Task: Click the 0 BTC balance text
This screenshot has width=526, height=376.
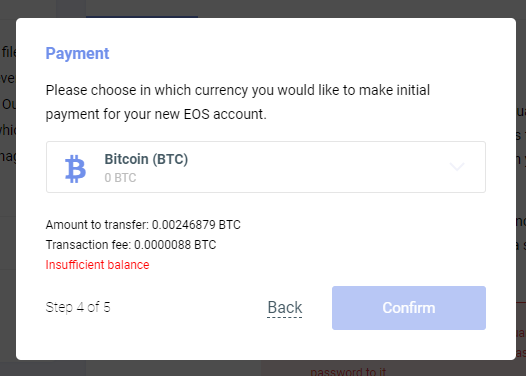Action: point(120,178)
